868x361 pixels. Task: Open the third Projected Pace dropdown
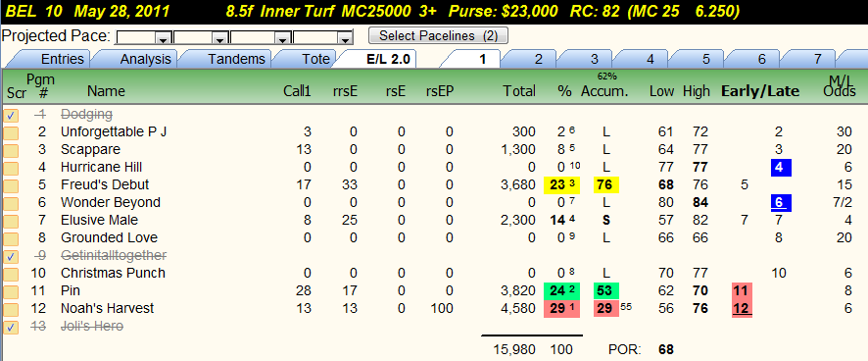coord(282,38)
